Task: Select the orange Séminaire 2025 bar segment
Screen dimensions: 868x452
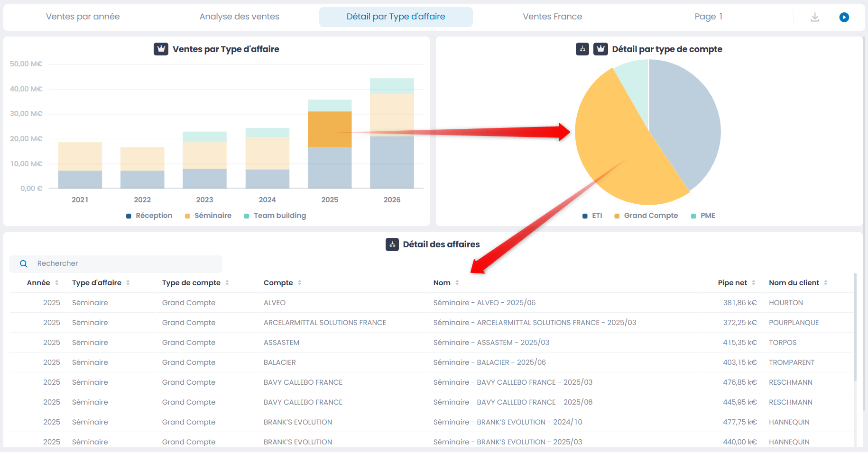Action: [330, 129]
